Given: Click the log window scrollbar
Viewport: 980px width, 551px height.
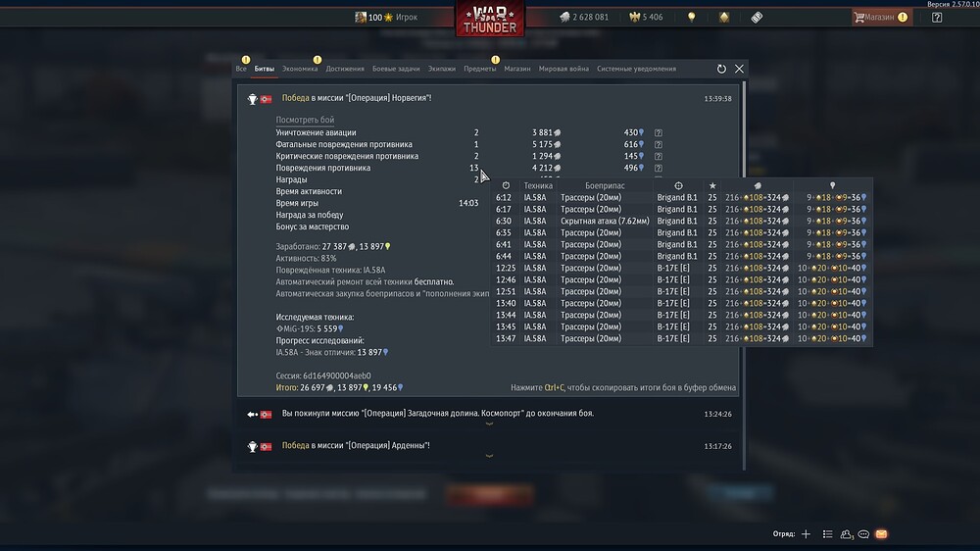Looking at the screenshot, I should point(744,275).
